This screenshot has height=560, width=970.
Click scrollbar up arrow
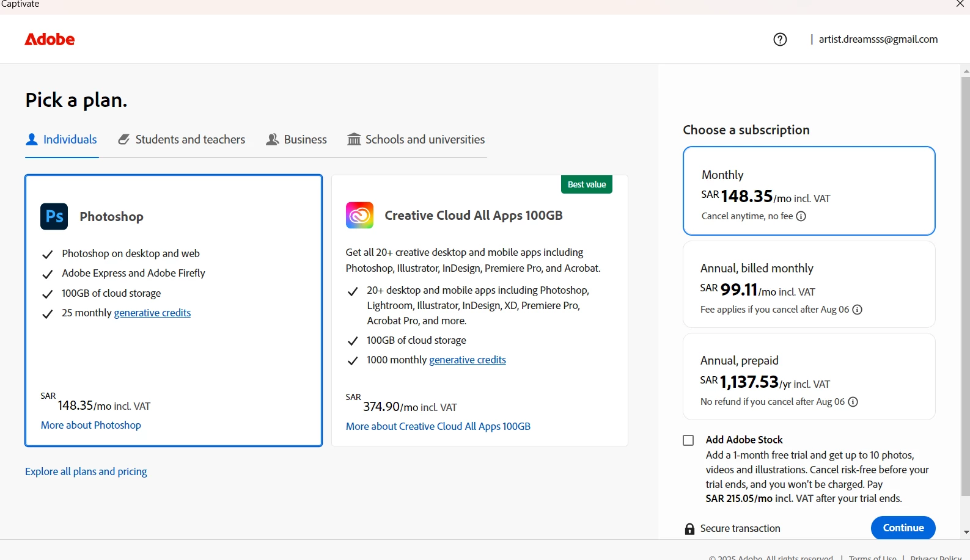pos(966,71)
